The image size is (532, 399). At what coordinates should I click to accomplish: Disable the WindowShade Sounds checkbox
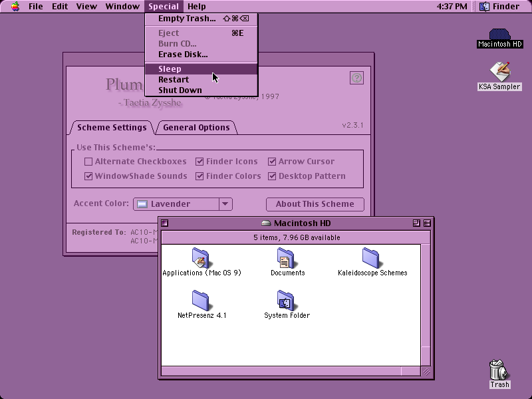tap(88, 176)
